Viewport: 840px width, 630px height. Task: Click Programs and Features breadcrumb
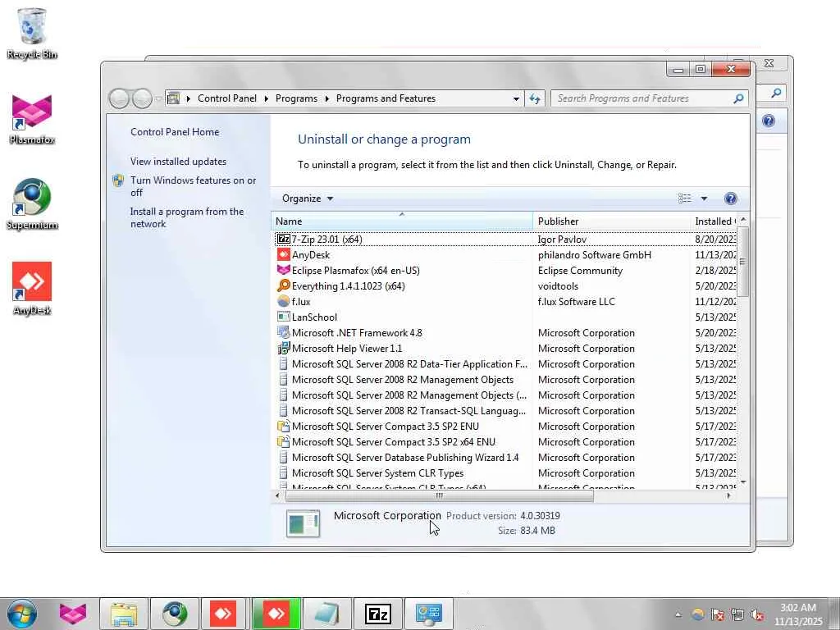tap(386, 98)
